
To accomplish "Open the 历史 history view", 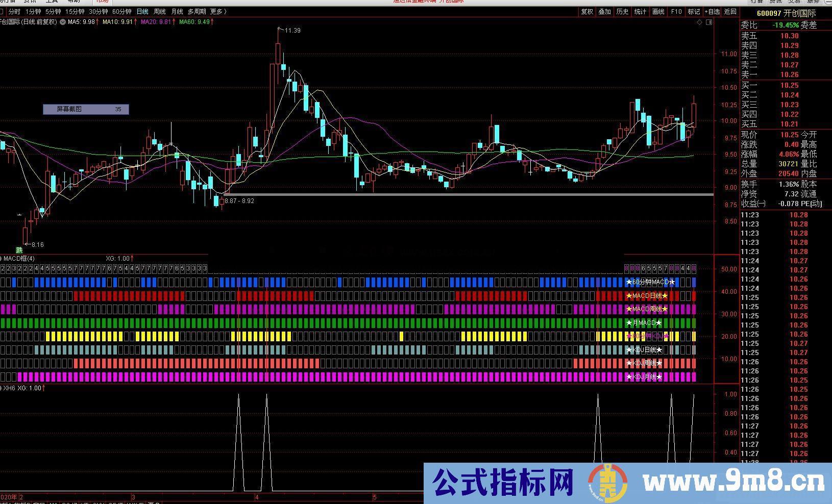I will click(x=622, y=11).
